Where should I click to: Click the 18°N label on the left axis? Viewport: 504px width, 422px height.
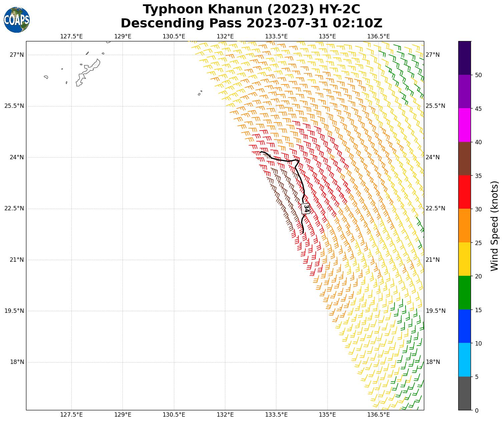click(14, 362)
